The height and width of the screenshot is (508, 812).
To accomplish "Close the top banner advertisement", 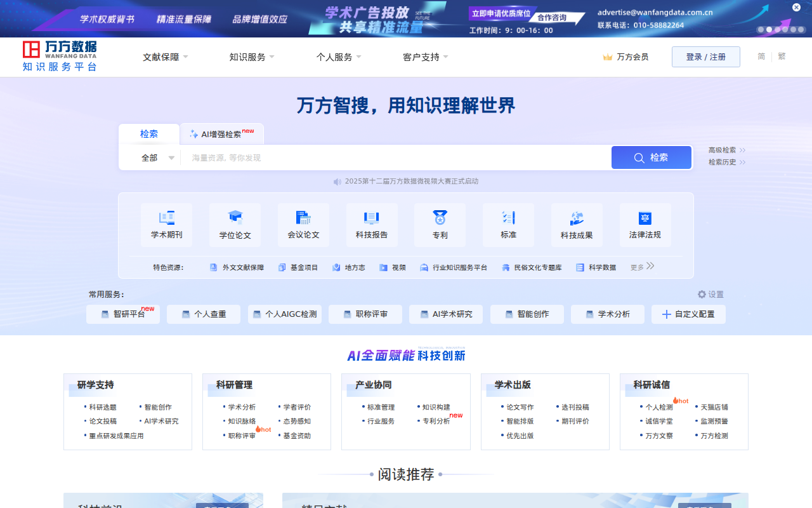I will (796, 8).
